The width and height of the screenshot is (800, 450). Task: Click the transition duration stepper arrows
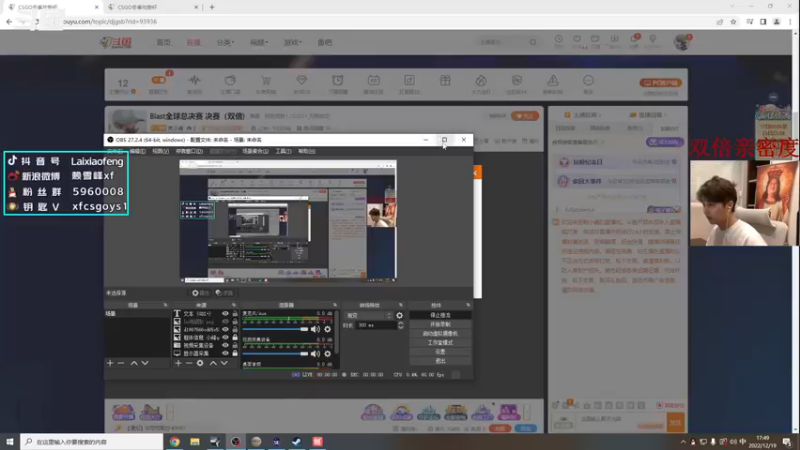coord(401,325)
